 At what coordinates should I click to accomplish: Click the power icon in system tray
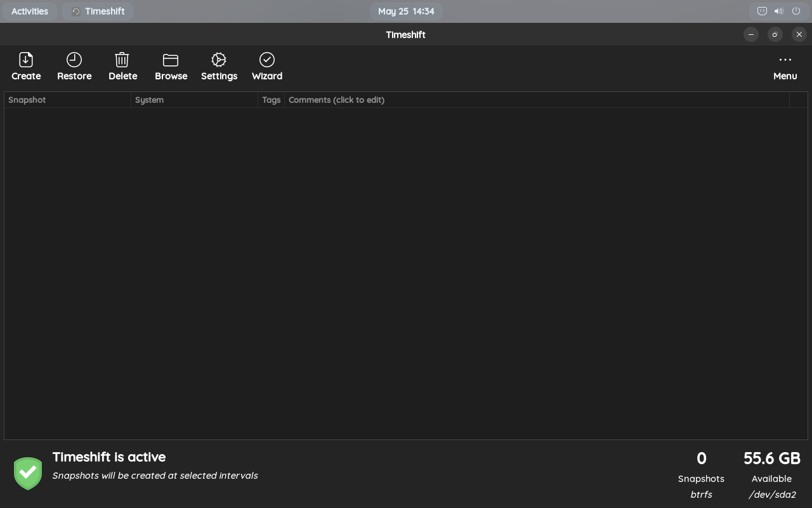pyautogui.click(x=796, y=11)
